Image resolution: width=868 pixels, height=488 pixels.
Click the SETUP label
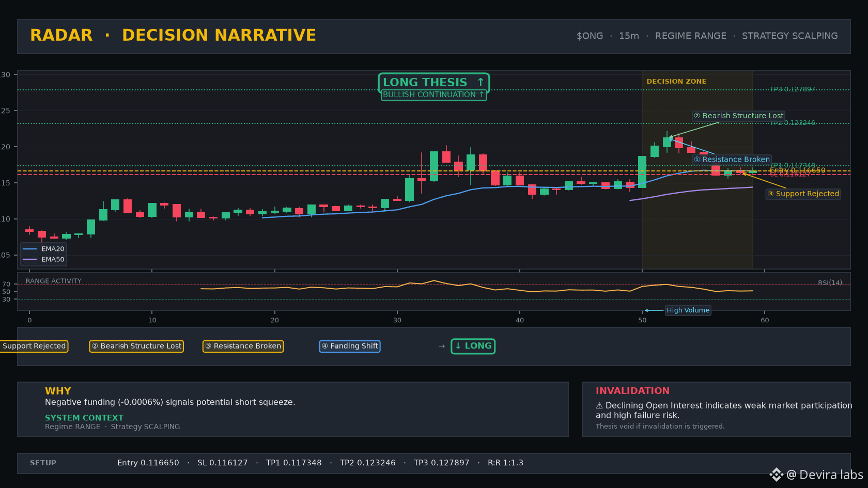43,463
